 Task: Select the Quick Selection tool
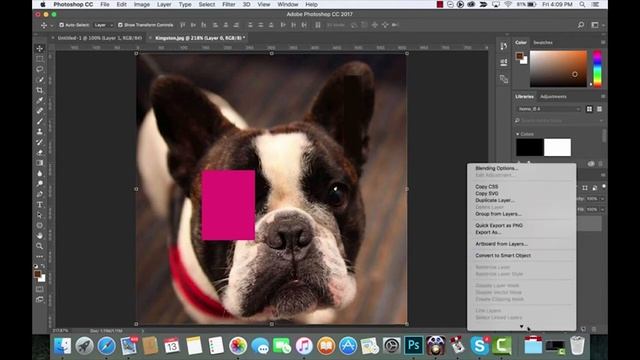(x=40, y=80)
